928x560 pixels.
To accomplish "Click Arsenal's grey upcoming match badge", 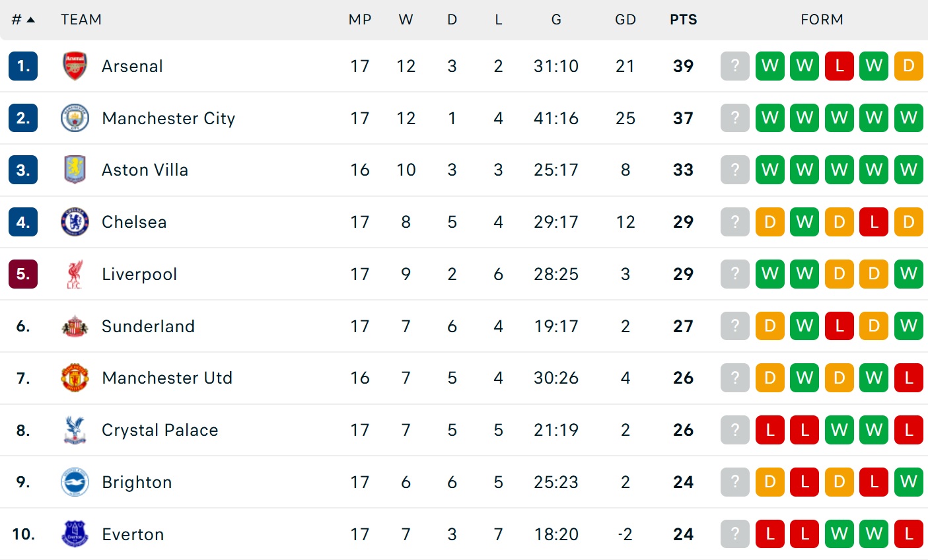I will (x=734, y=66).
